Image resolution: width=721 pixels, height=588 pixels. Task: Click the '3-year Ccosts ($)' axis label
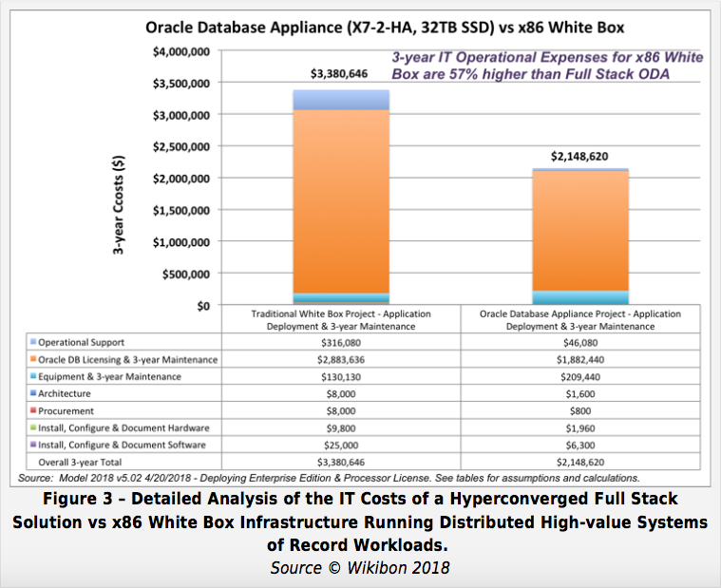(119, 204)
